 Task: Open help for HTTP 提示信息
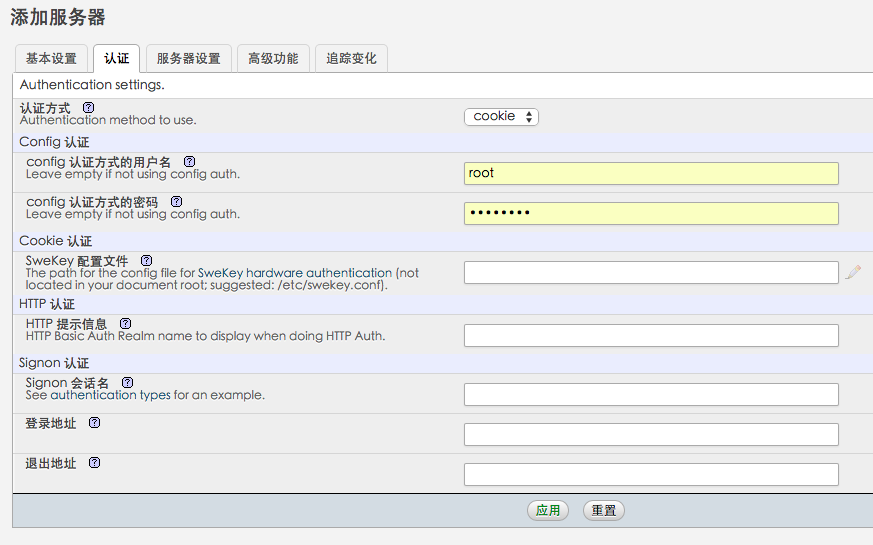(125, 323)
